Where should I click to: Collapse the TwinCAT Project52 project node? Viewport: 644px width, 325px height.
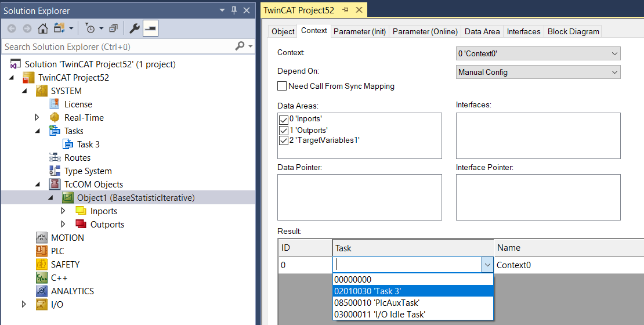pos(11,78)
